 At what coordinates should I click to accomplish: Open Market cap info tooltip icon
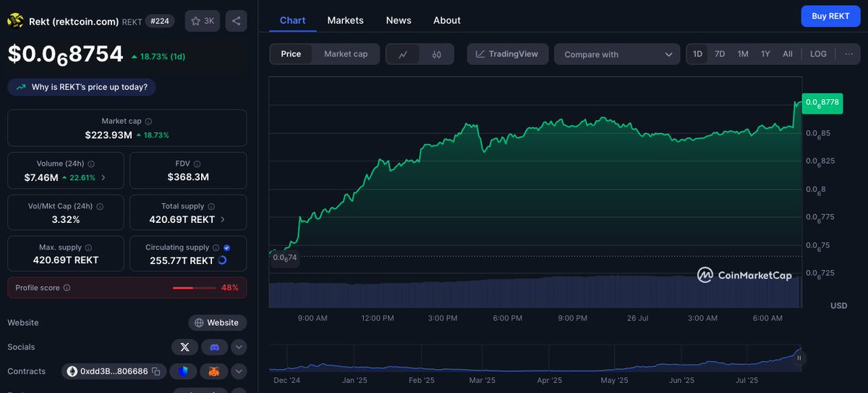tap(149, 122)
